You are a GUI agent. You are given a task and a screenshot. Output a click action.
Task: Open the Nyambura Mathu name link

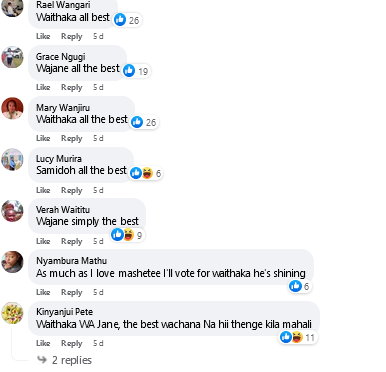[72, 261]
